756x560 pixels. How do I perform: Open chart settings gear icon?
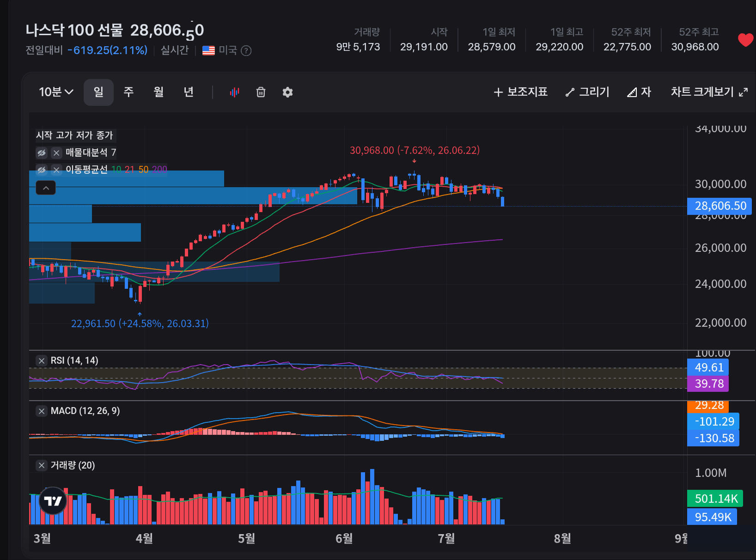287,92
